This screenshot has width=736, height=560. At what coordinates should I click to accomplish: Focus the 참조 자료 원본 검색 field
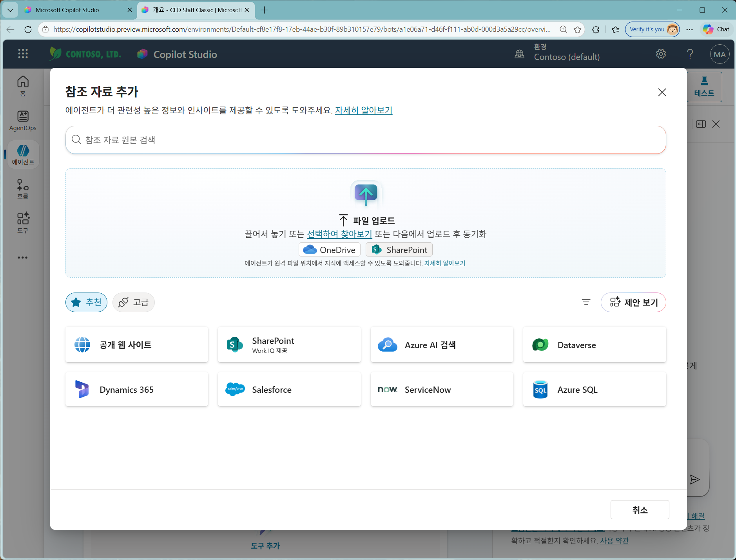[366, 140]
